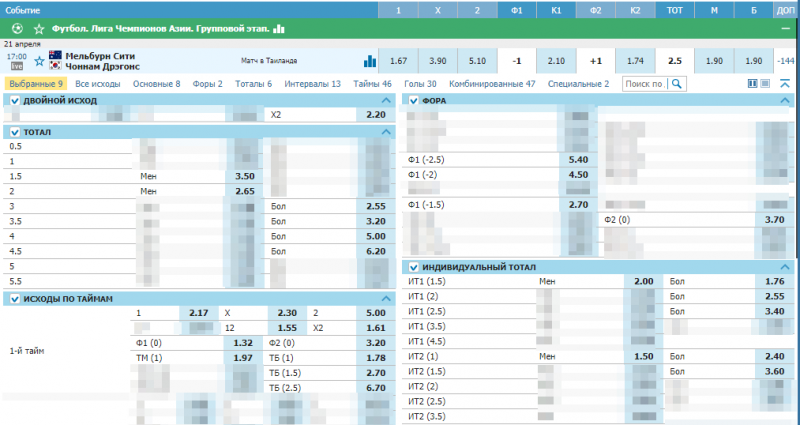Image resolution: width=800 pixels, height=425 pixels.
Task: Pick Ф1 (-2.5) handicap odds 5.40
Action: tap(577, 160)
